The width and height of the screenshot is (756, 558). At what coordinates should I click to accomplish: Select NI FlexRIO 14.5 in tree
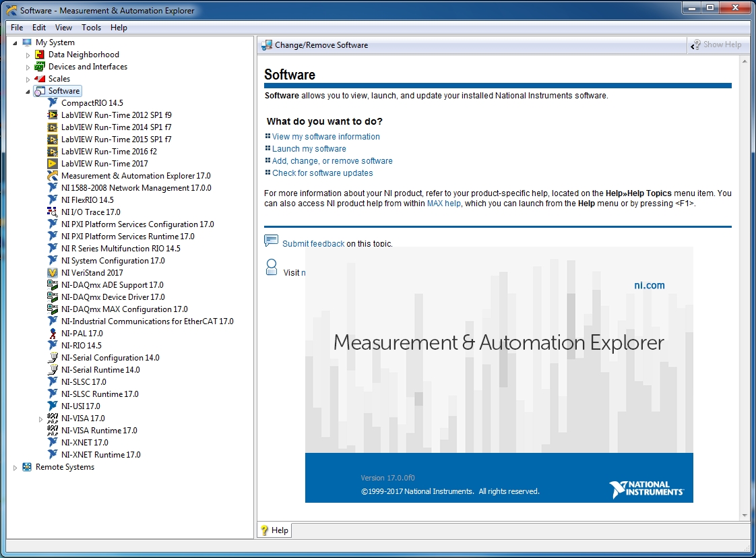tap(88, 199)
